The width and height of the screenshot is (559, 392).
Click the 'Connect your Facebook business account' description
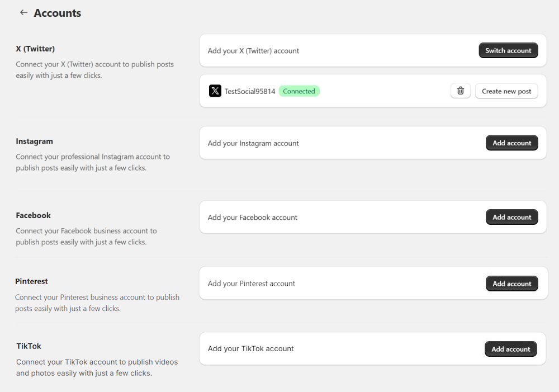click(x=86, y=237)
